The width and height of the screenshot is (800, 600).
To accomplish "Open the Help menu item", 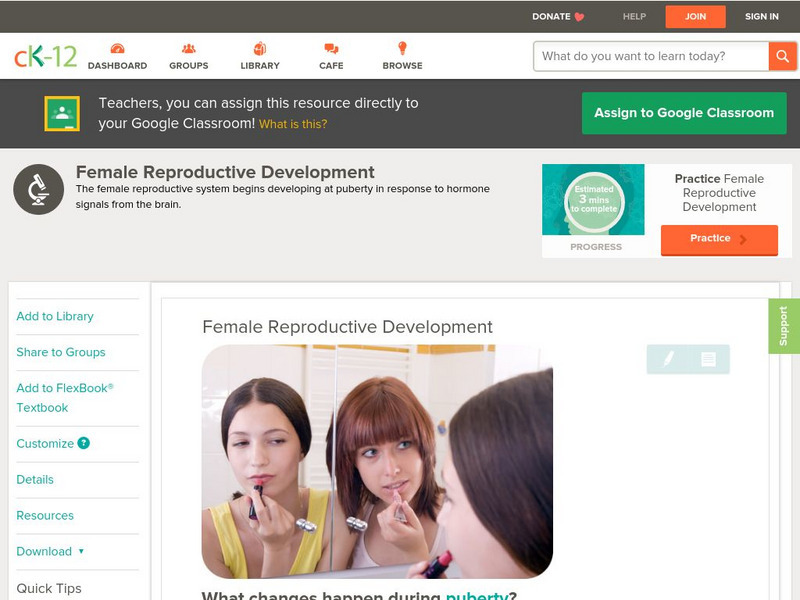I will coord(634,17).
